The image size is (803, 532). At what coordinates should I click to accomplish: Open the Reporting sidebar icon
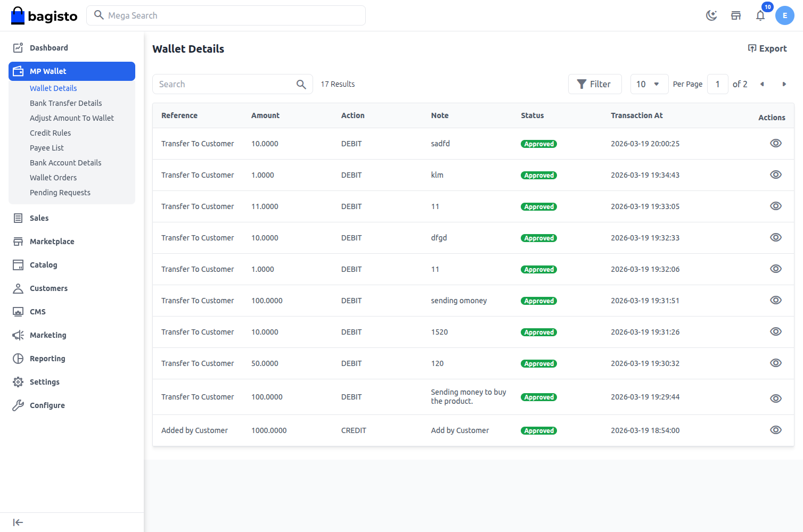click(x=18, y=358)
